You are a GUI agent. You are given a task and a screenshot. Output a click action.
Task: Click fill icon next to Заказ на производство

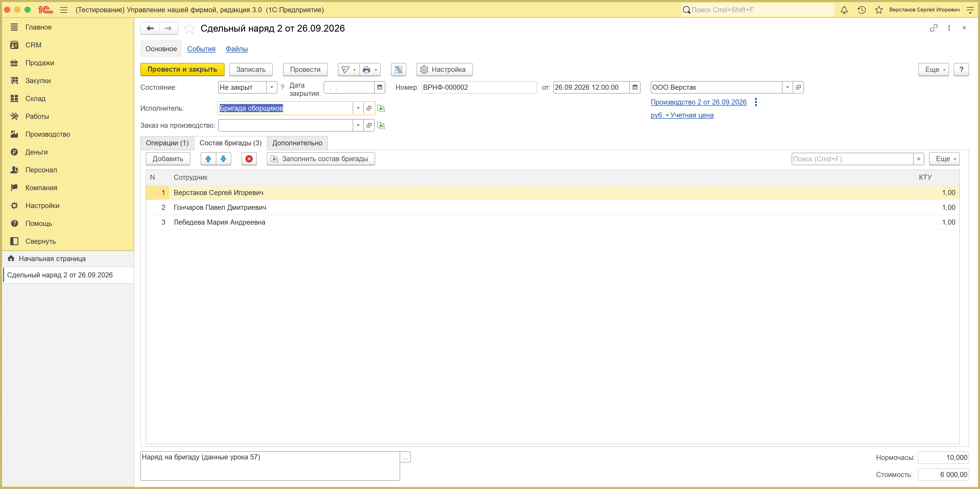pos(381,126)
